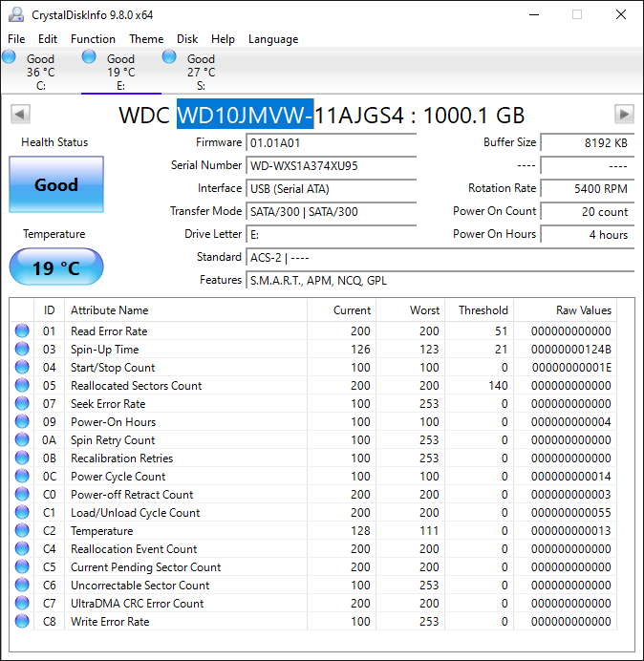Click status orb for Spin Retry Count

[x=22, y=439]
